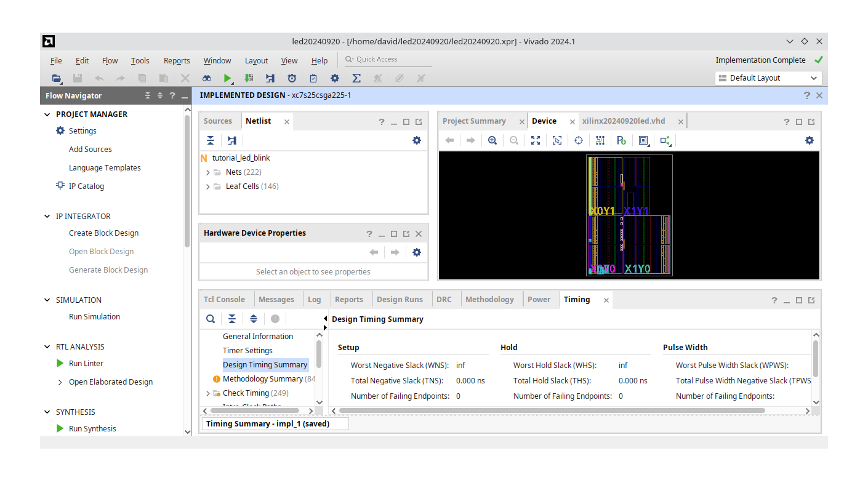Expand Leaf Cells in the Netlist tree
Image resolution: width=868 pixels, height=496 pixels.
pos(208,186)
